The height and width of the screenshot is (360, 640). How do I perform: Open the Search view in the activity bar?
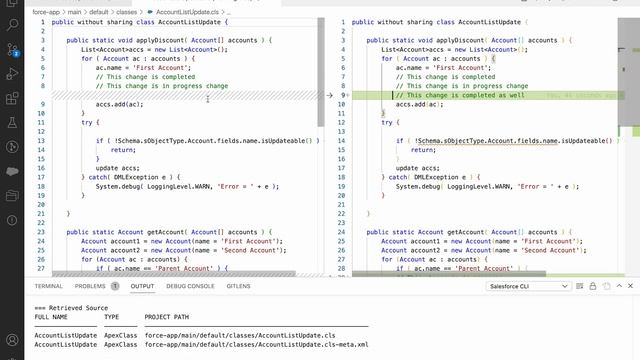[12, 25]
